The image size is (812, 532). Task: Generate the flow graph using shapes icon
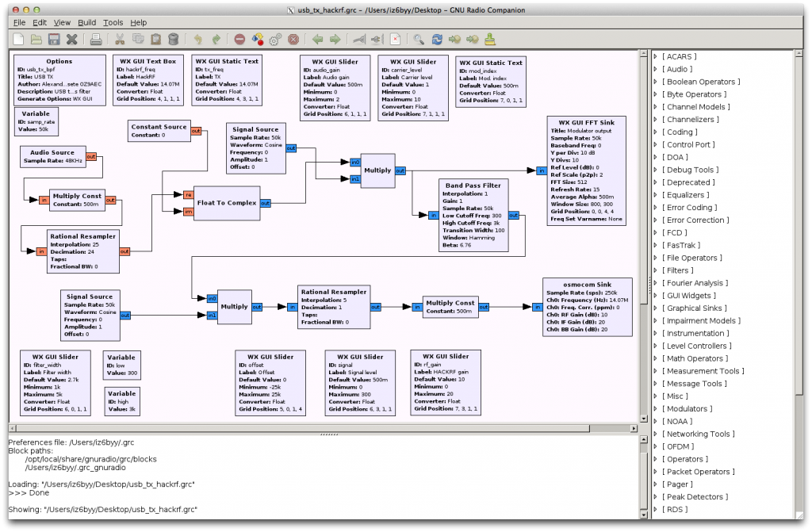click(257, 39)
